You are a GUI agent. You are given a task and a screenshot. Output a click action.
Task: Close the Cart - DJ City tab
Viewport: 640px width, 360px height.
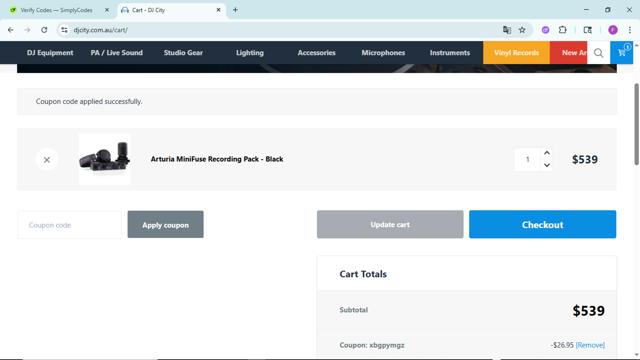pos(218,10)
